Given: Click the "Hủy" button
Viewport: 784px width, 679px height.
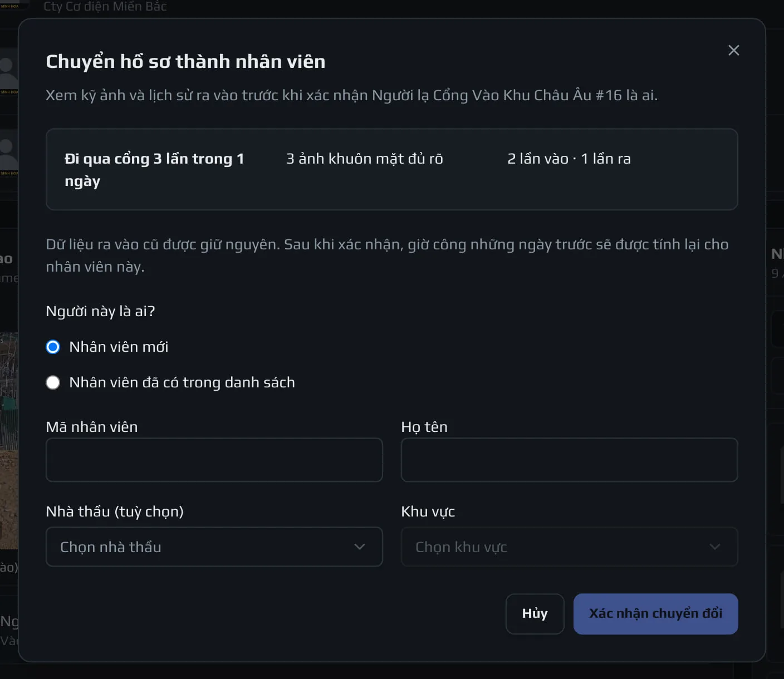Looking at the screenshot, I should tap(535, 613).
